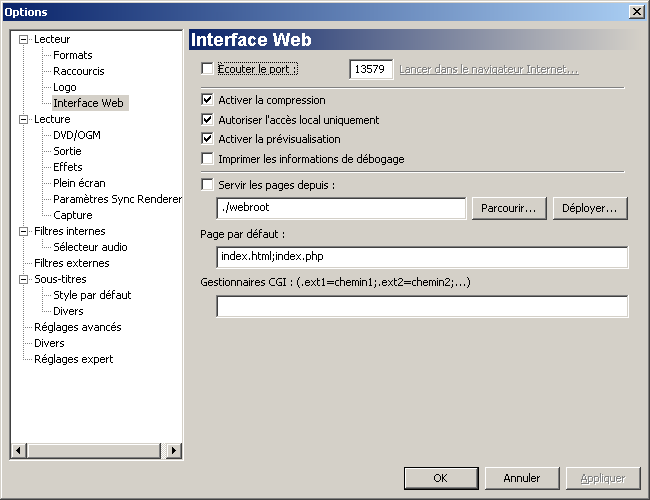Collapse the Lecture tree branch
Screen dimensions: 650x500
pos(24,119)
